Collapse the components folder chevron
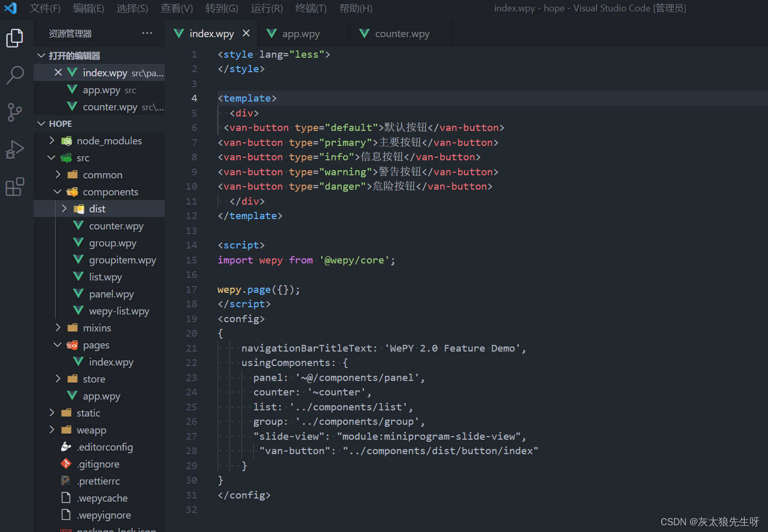The height and width of the screenshot is (532, 768). (x=58, y=191)
